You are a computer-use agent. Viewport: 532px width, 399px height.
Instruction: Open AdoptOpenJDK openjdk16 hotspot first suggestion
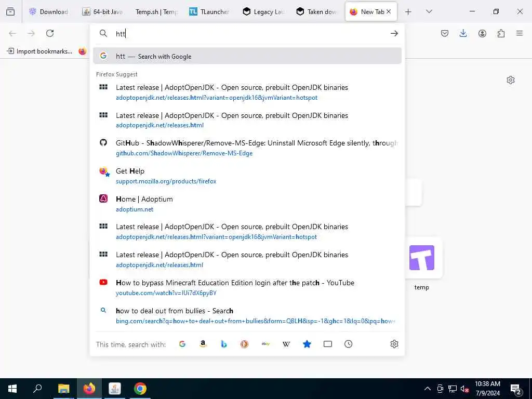[x=247, y=92]
